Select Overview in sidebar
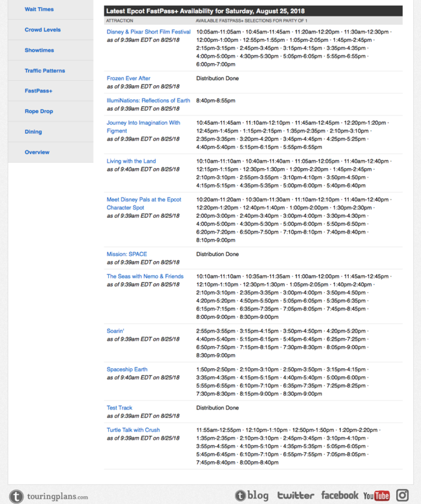This screenshot has width=421, height=504. coord(37,152)
